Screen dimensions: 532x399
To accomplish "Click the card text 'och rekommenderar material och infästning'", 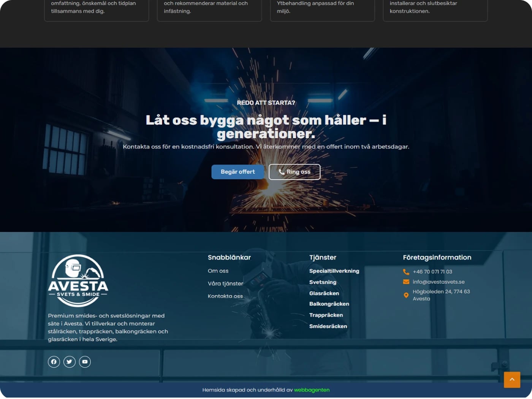I will click(206, 7).
